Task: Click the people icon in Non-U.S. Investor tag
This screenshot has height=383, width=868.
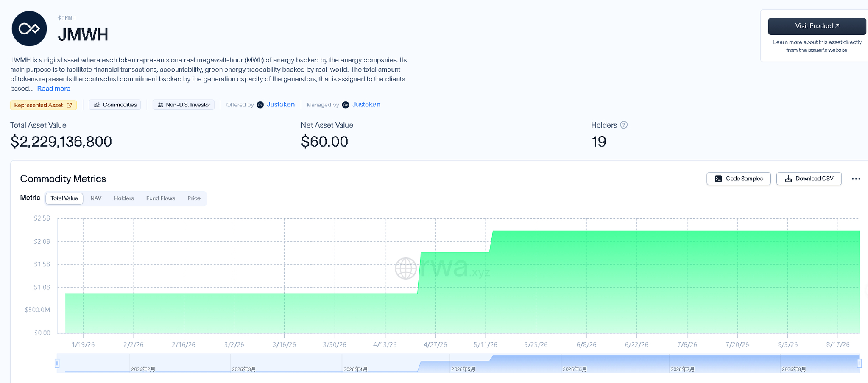Action: point(160,105)
